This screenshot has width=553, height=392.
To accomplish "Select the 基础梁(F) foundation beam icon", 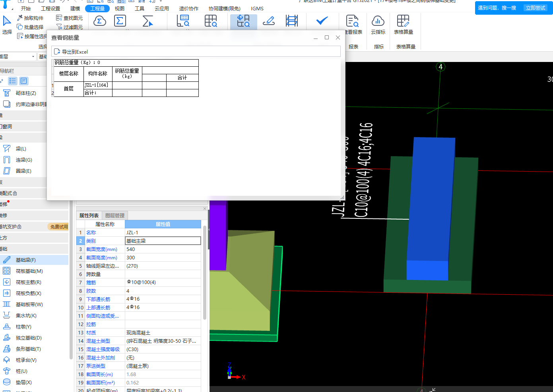I will [x=7, y=260].
